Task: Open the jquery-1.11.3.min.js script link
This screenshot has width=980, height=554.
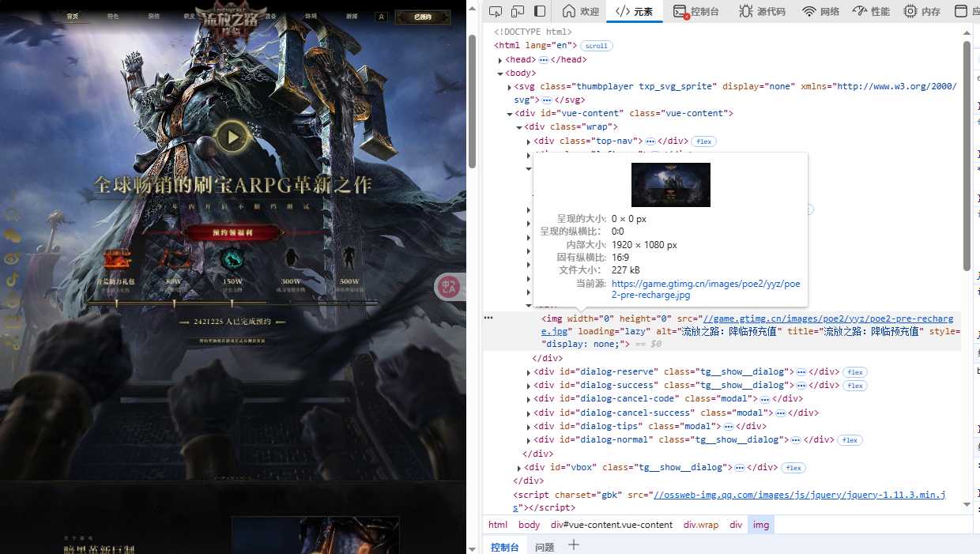Action: point(798,495)
